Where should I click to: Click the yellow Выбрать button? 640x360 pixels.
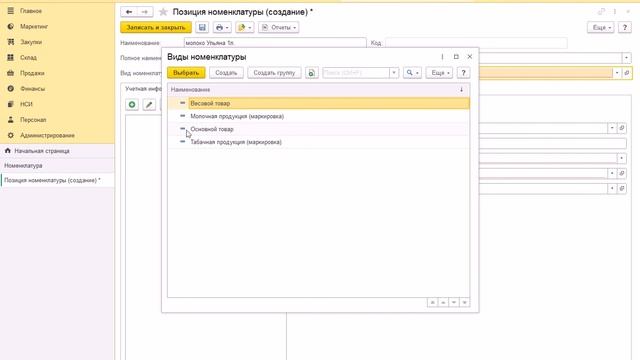coord(186,73)
